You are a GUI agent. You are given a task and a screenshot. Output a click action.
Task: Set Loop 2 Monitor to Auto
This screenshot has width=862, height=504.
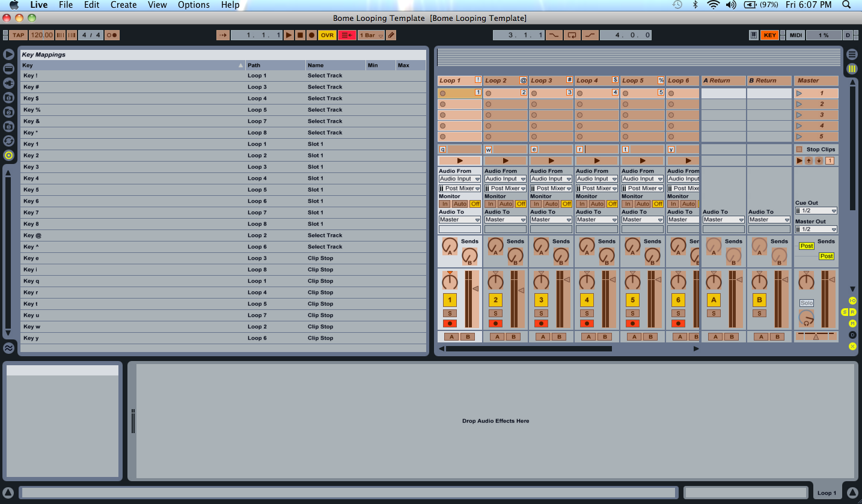(506, 204)
